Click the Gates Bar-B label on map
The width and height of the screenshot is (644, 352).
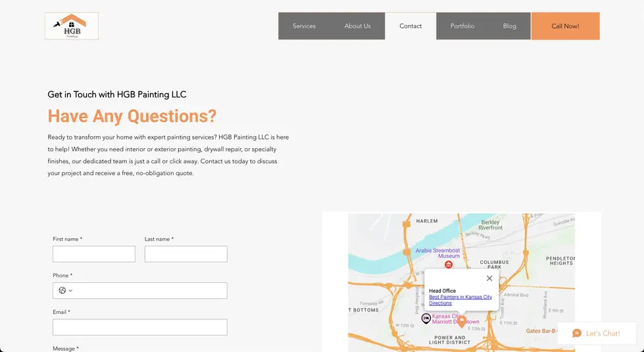click(542, 331)
